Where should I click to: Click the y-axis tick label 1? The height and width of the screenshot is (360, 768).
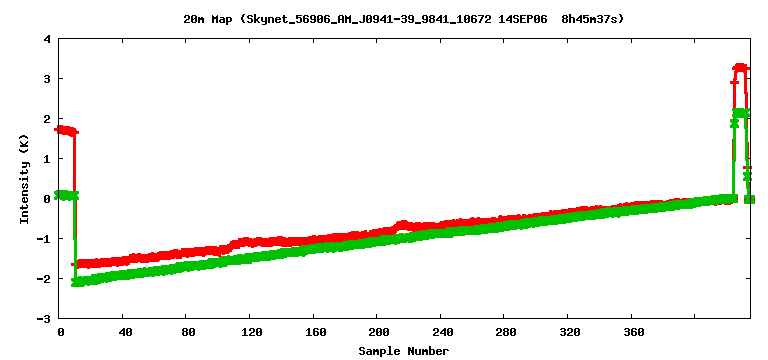[46, 158]
